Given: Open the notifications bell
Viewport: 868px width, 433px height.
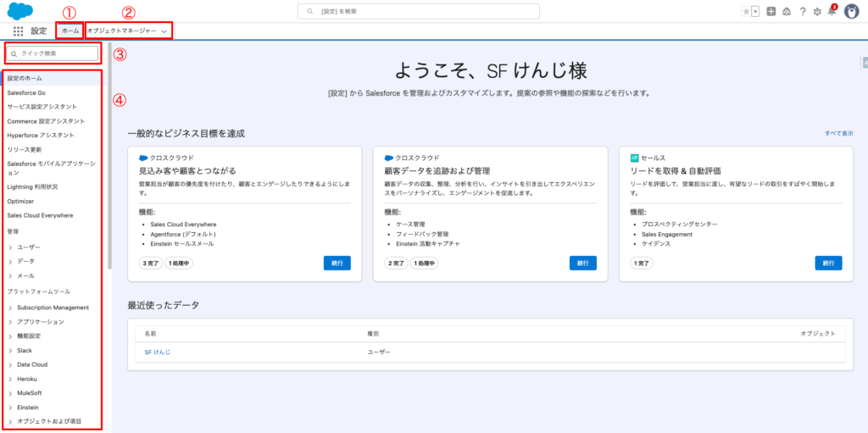Looking at the screenshot, I should (832, 12).
